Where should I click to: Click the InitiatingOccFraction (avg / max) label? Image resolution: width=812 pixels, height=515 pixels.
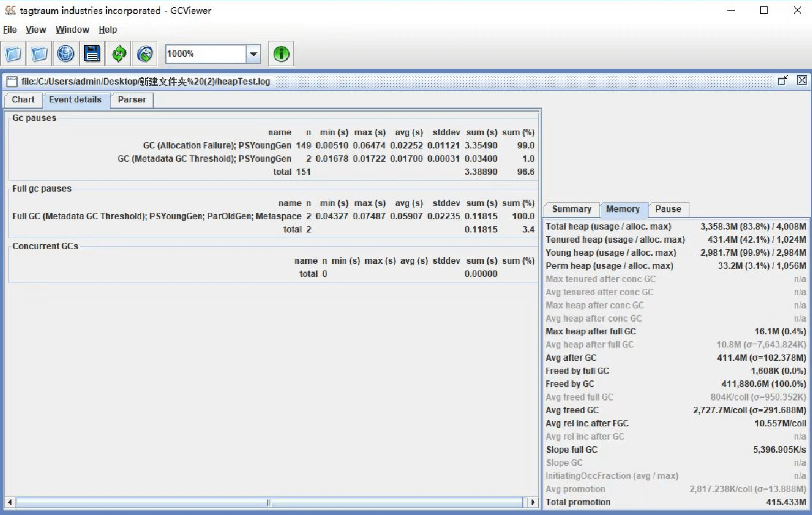pos(612,476)
